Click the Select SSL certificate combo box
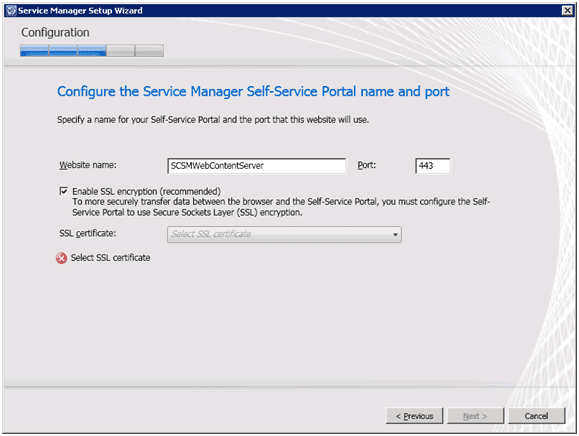Viewport: 579px width, 436px height. coord(284,234)
